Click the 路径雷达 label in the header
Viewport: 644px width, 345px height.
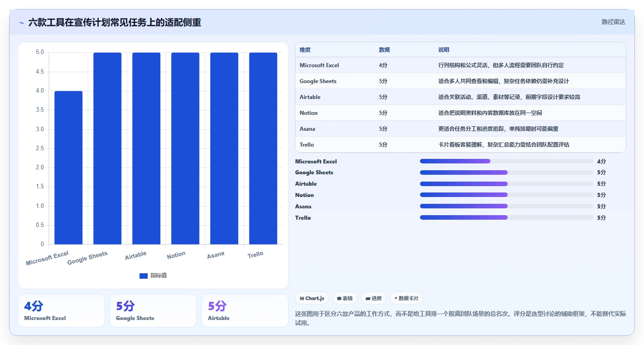pos(613,22)
